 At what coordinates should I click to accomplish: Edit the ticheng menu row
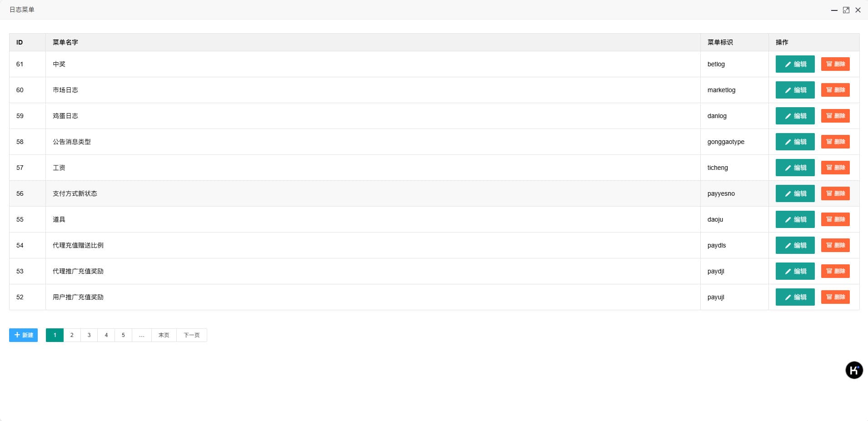pos(795,168)
